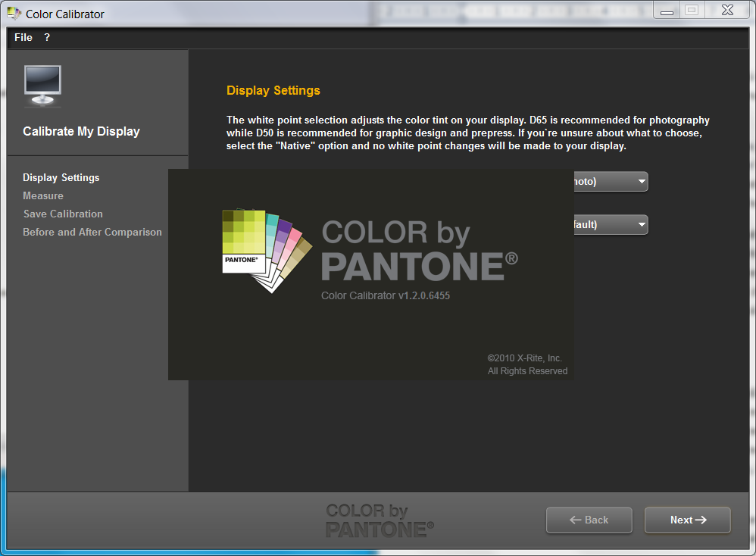Close the Color Calibrator window
Viewport: 756px width, 556px height.
coord(726,11)
